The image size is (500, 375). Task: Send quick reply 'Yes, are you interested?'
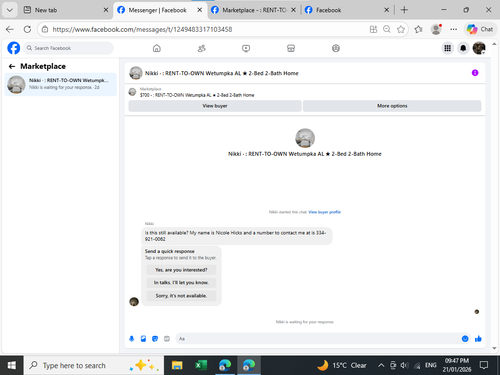[181, 270]
